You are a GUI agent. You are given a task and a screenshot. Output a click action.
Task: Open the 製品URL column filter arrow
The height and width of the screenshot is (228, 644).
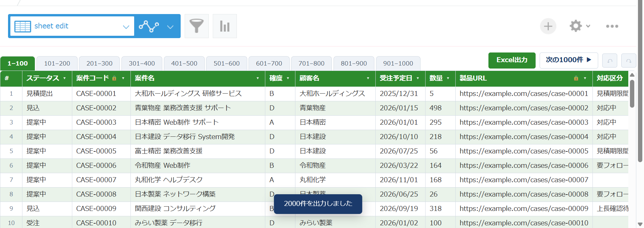coord(585,78)
